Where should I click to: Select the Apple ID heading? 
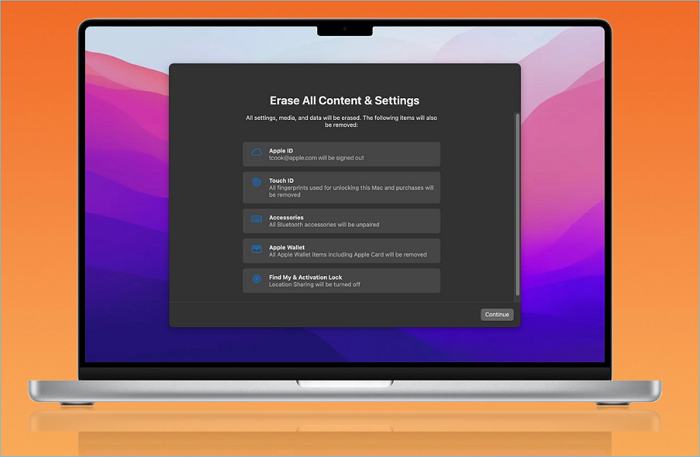click(281, 150)
